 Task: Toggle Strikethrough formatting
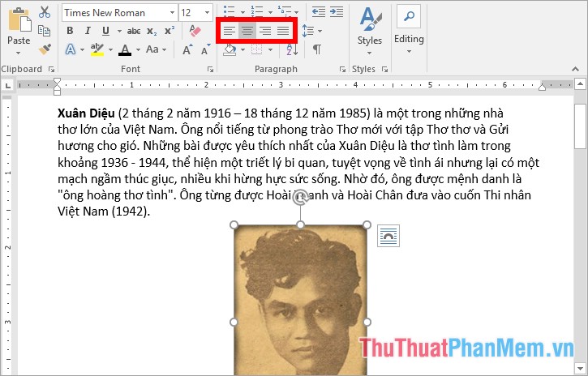(x=134, y=31)
